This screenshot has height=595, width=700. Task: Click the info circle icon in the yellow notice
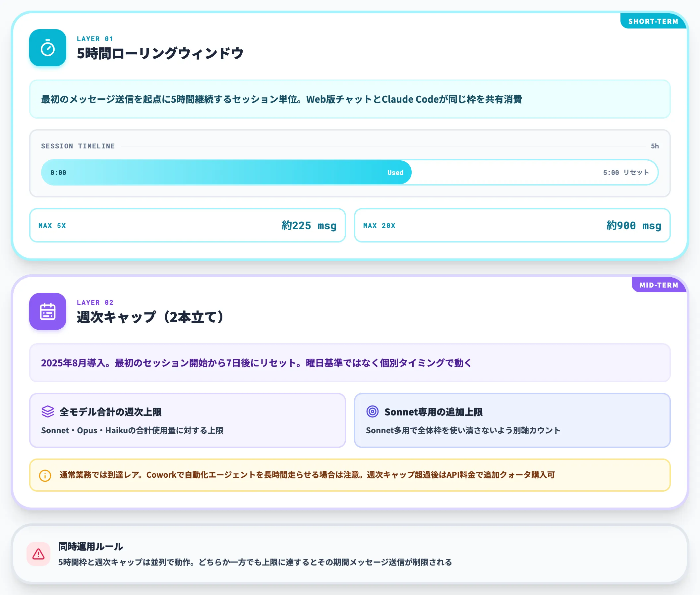pos(45,476)
